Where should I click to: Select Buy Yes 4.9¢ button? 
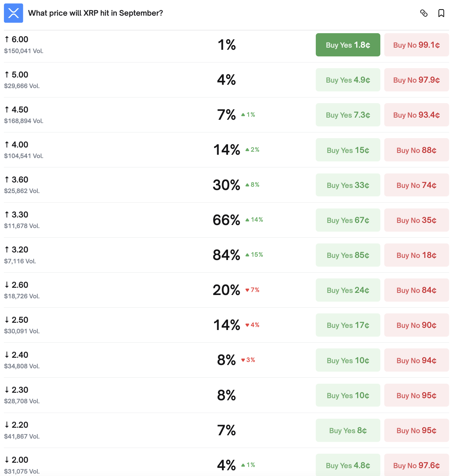pos(348,80)
